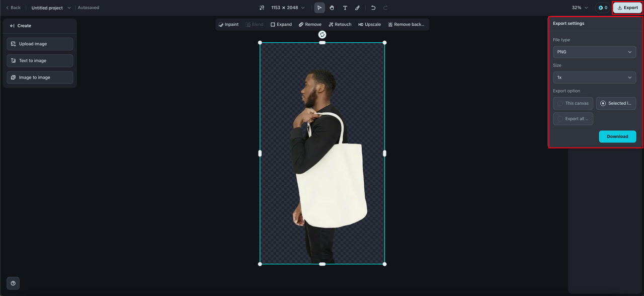Image resolution: width=644 pixels, height=296 pixels.
Task: Click Upload image
Action: [40, 44]
